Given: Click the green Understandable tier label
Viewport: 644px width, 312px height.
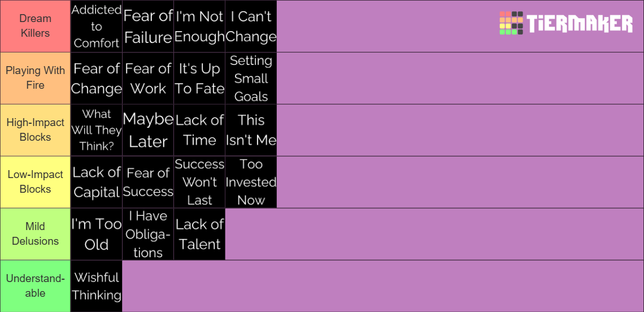Looking at the screenshot, I should [36, 285].
